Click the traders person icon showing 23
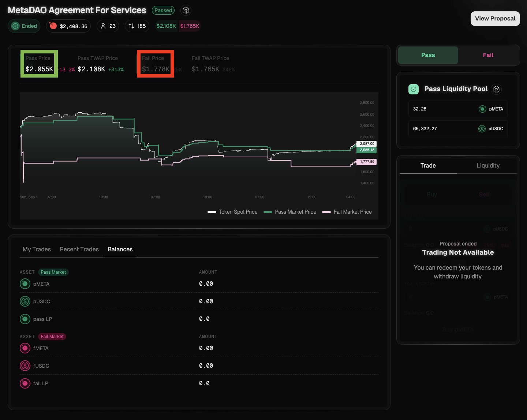This screenshot has width=527, height=420. [x=103, y=26]
